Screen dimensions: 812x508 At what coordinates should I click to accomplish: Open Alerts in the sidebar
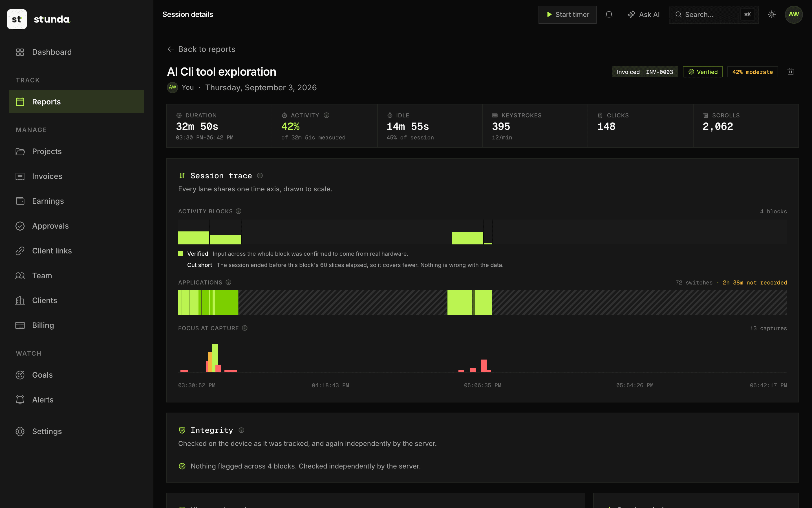click(x=76, y=400)
